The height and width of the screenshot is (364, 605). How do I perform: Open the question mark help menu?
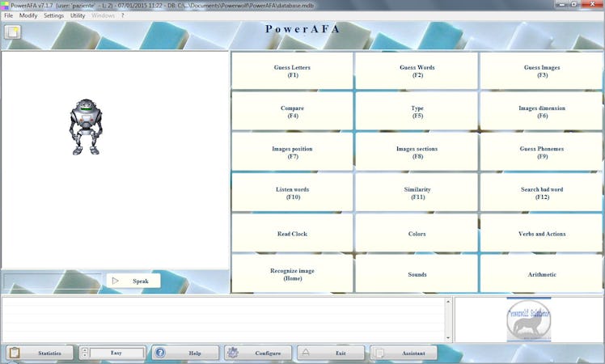123,15
